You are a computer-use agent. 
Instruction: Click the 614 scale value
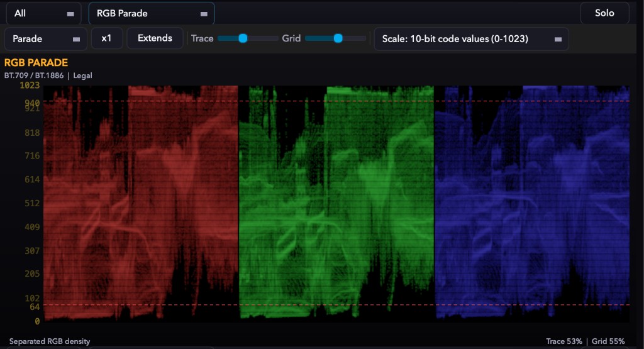tap(32, 179)
